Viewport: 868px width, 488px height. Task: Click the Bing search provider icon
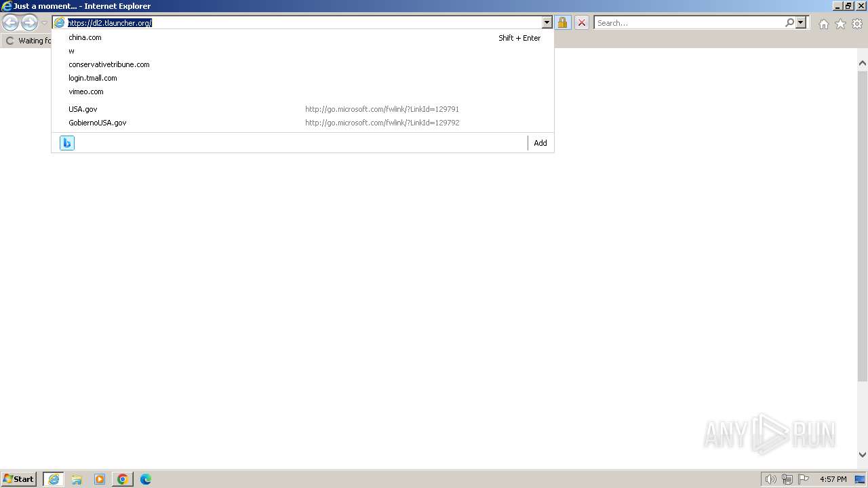pyautogui.click(x=67, y=143)
